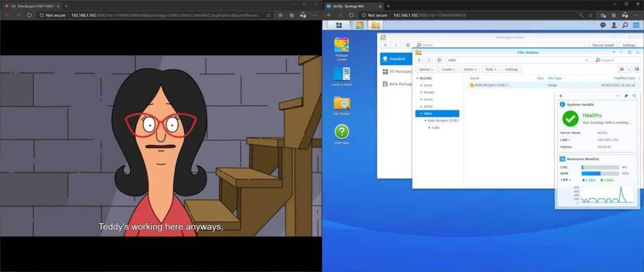Refresh the Package Center list
Screen dimensions: 644x272
[x=408, y=45]
